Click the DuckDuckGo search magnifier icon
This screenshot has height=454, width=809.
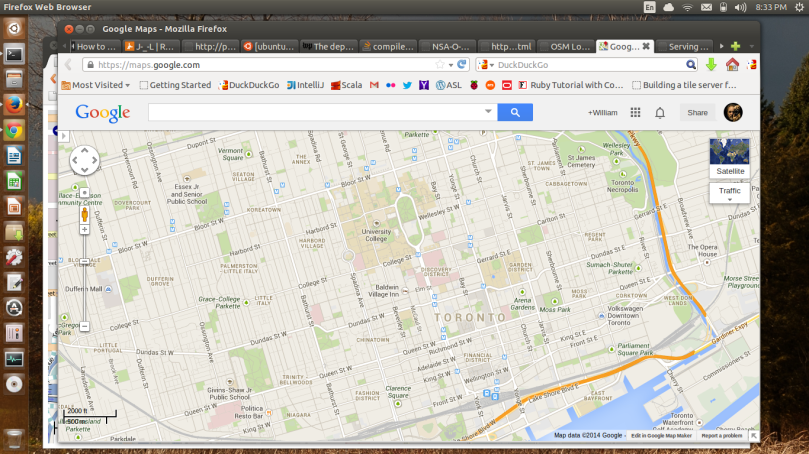tap(691, 64)
